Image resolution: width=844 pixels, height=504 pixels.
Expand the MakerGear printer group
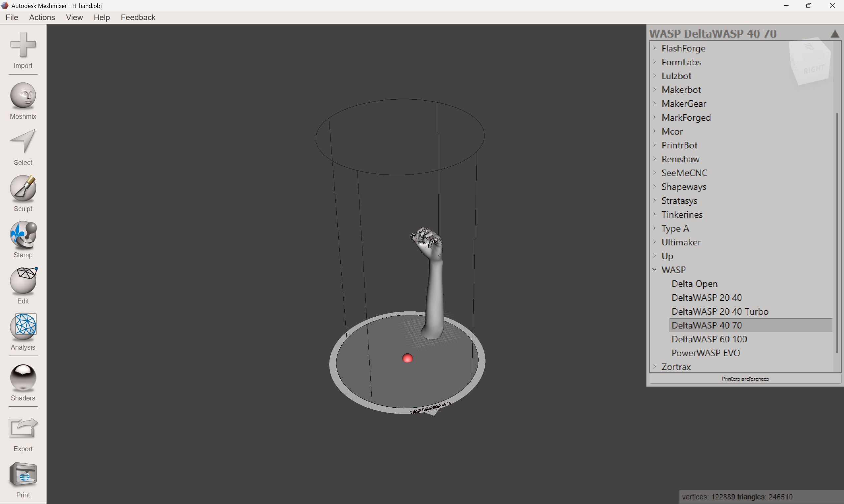(x=655, y=103)
